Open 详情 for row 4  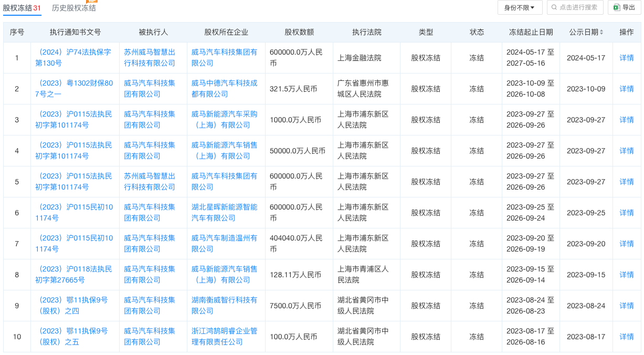coord(627,151)
